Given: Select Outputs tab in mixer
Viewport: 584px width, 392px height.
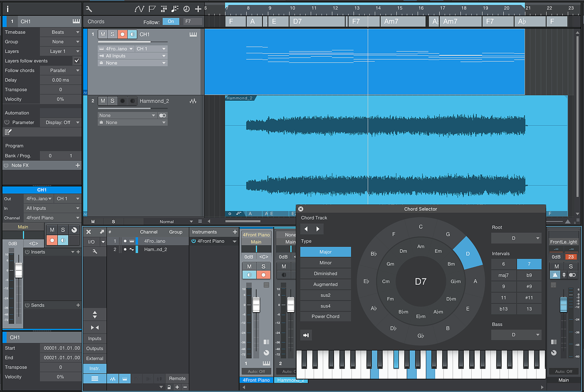Looking at the screenshot, I should coord(95,349).
